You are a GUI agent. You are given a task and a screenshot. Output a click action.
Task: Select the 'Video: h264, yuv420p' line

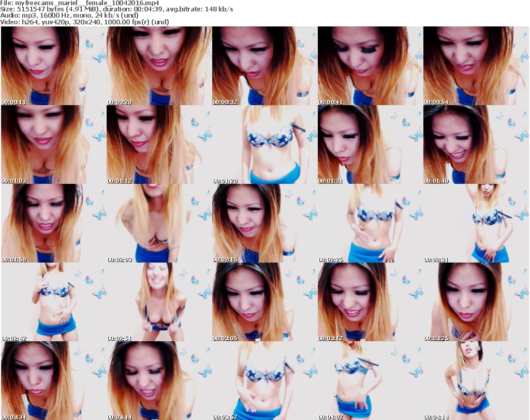pyautogui.click(x=84, y=22)
